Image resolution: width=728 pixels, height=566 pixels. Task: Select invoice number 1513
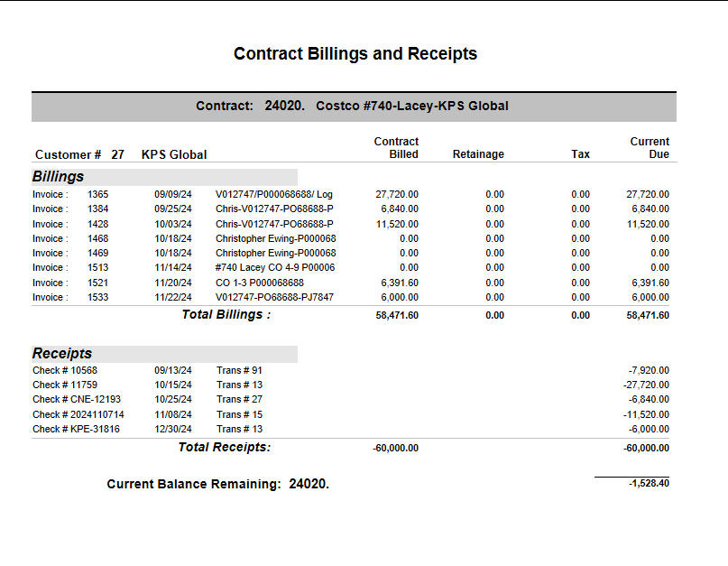coord(98,267)
